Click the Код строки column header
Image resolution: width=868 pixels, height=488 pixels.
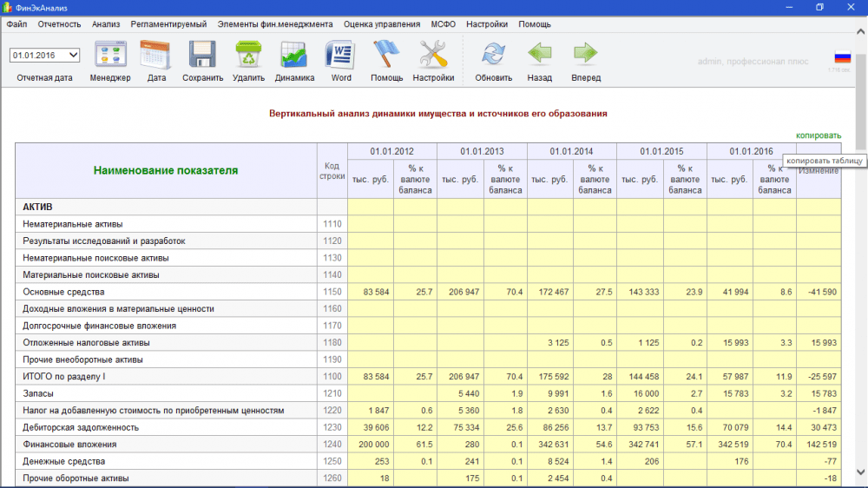pos(332,170)
